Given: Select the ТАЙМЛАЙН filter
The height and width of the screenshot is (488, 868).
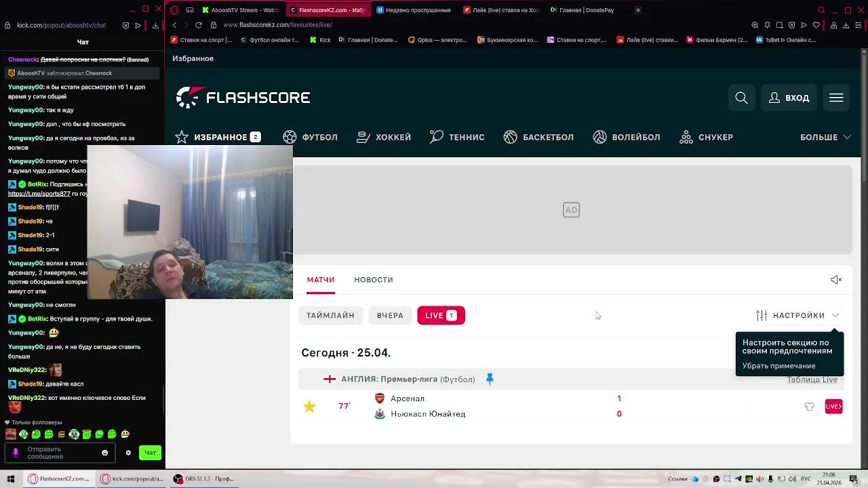Looking at the screenshot, I should pyautogui.click(x=330, y=315).
